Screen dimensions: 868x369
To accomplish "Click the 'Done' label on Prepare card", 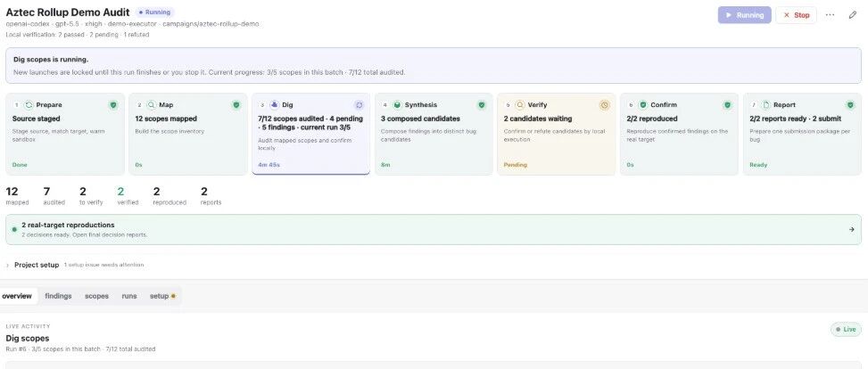I will 20,165.
